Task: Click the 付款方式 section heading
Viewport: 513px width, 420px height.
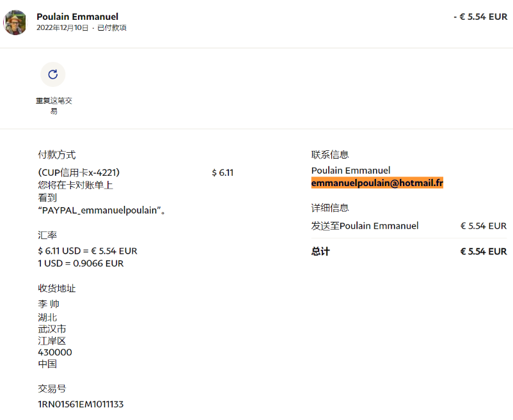Action: click(57, 155)
